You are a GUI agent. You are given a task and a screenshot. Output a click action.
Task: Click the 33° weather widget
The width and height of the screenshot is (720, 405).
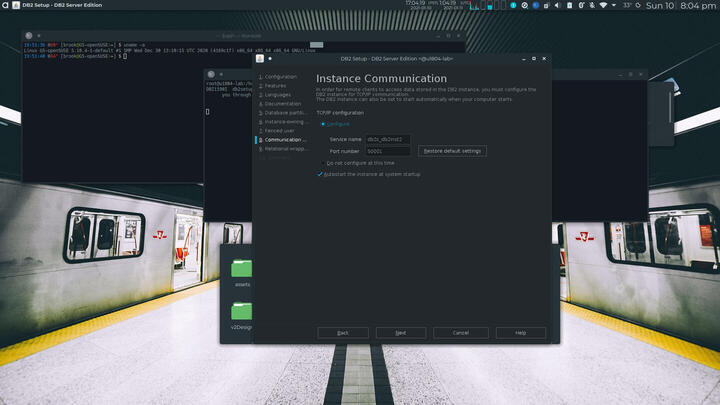coord(631,6)
